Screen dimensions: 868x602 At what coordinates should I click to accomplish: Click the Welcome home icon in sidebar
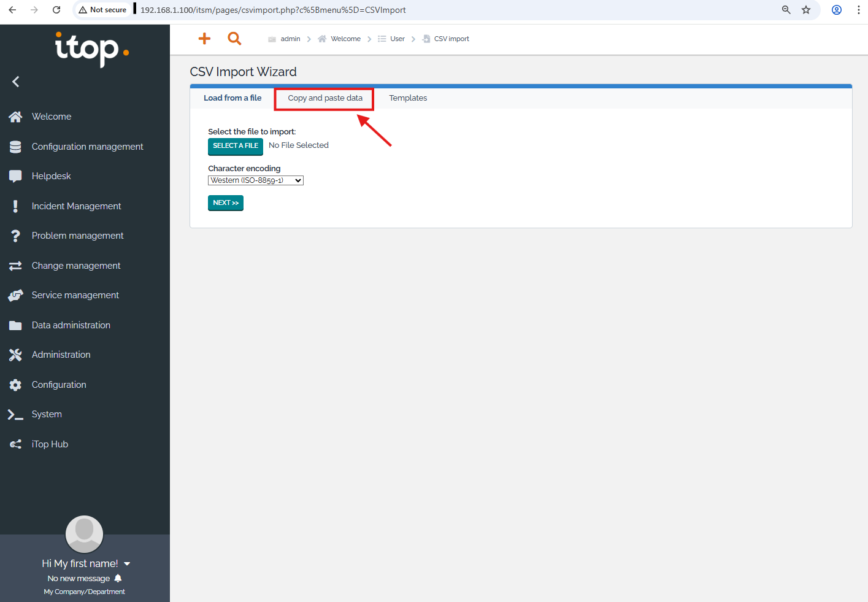point(15,117)
